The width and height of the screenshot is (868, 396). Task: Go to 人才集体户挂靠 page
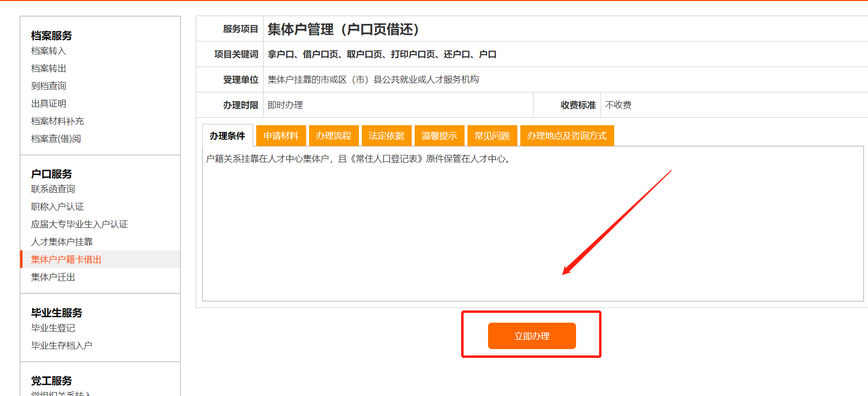(x=62, y=242)
